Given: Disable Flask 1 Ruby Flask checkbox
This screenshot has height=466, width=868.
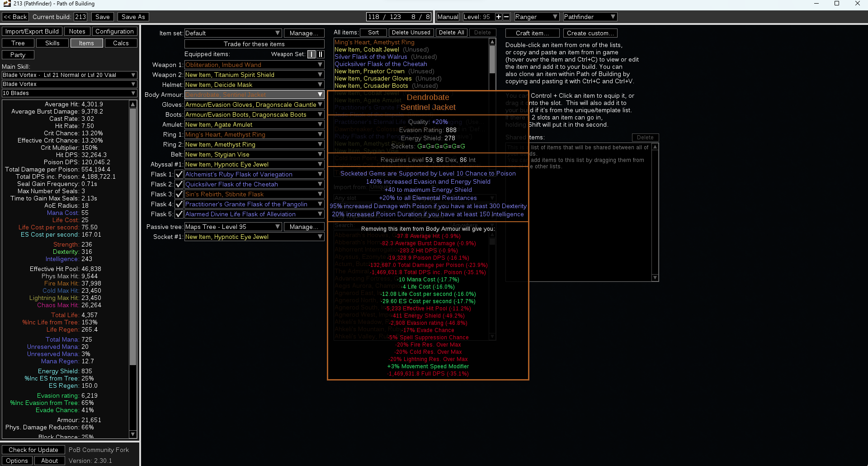Looking at the screenshot, I should (179, 175).
